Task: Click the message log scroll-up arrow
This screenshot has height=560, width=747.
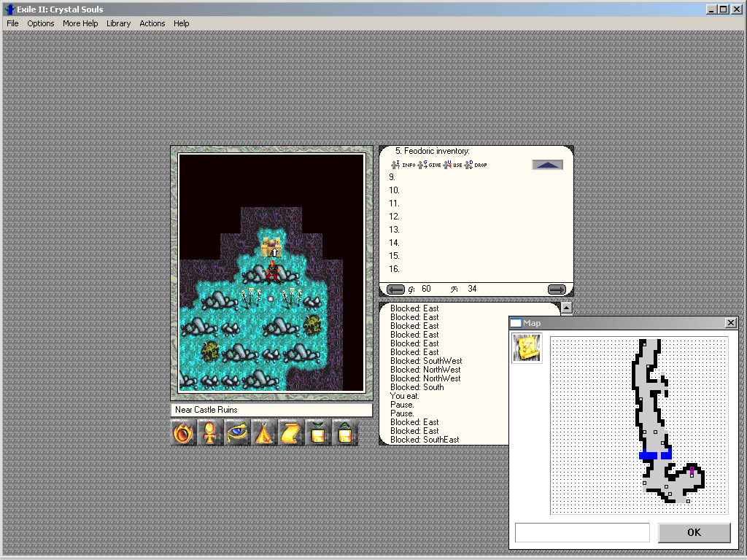Action: click(566, 308)
